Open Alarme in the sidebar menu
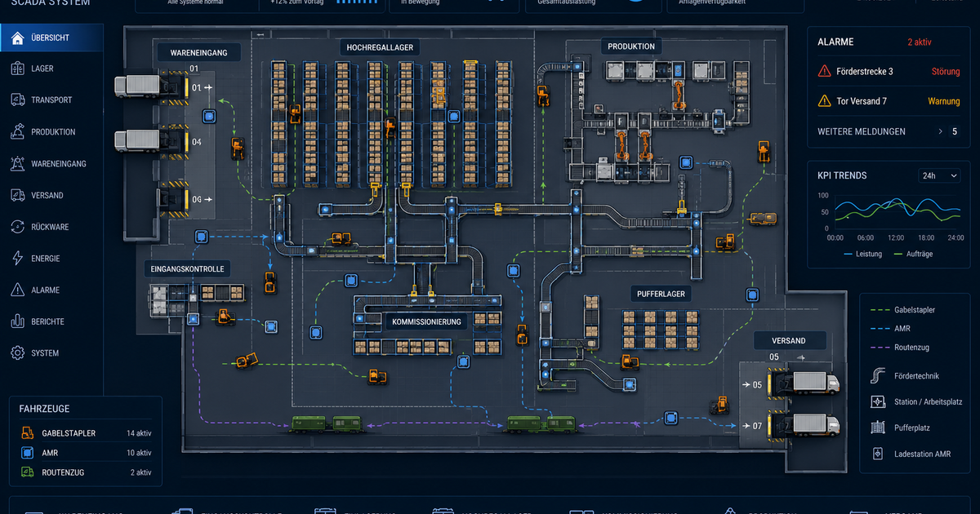 tap(51, 290)
